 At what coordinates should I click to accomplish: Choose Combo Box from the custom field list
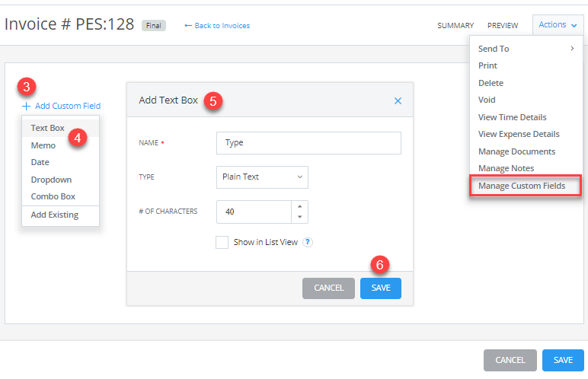click(60, 196)
